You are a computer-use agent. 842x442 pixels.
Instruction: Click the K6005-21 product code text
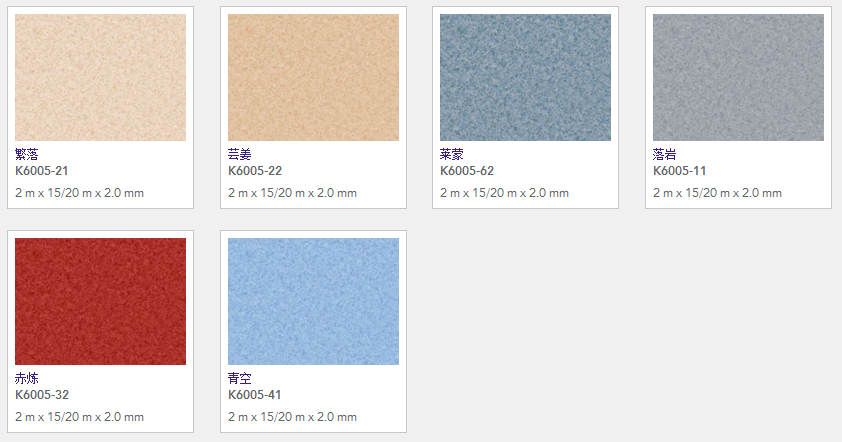42,171
